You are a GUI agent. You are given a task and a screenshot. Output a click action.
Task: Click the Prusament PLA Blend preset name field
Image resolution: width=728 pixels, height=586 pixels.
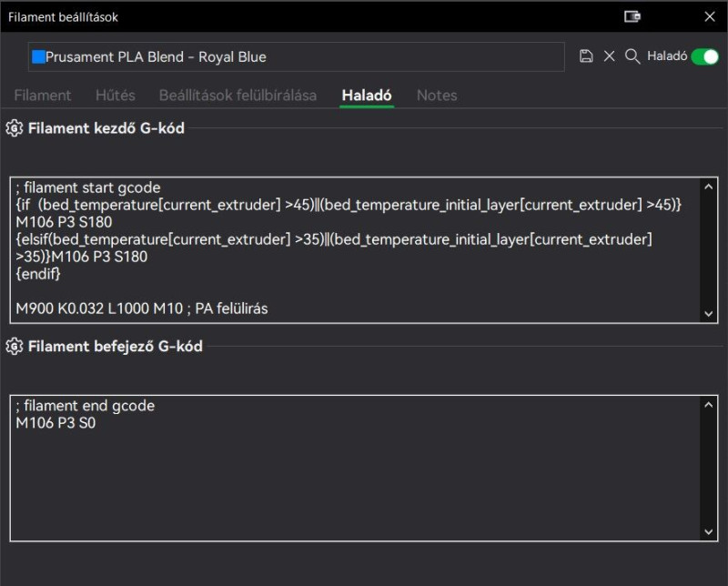click(300, 56)
